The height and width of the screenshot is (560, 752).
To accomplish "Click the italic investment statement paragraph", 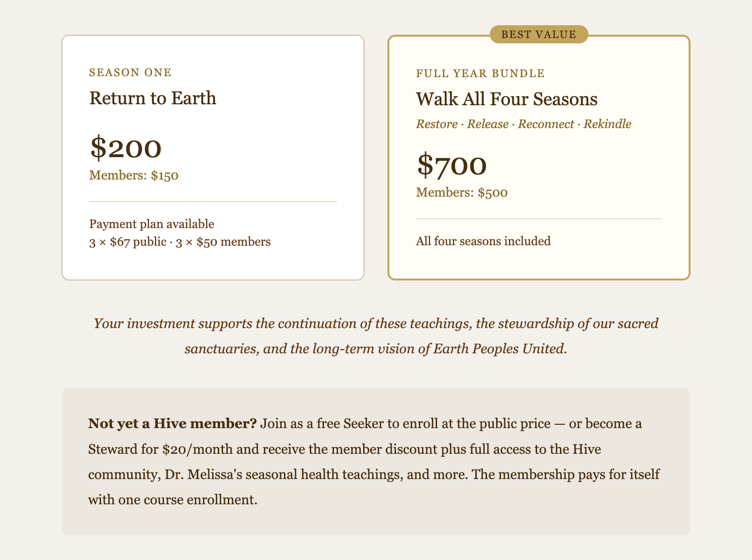I will [x=376, y=336].
